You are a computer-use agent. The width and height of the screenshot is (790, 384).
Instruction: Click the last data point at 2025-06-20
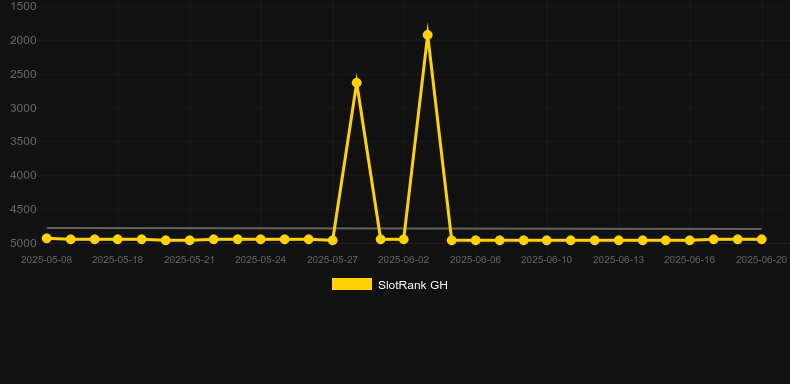pos(761,239)
